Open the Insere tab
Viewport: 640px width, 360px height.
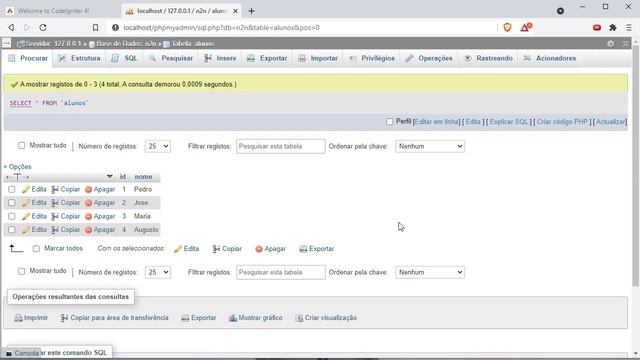pos(220,58)
